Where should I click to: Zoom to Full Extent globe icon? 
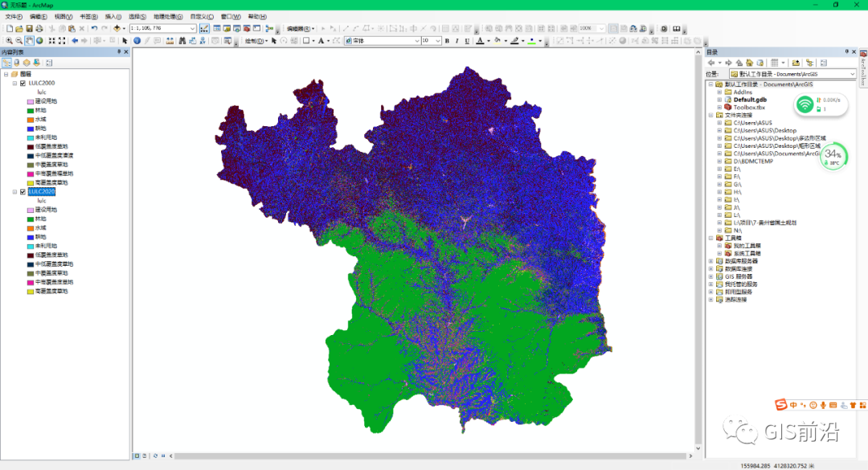point(39,40)
